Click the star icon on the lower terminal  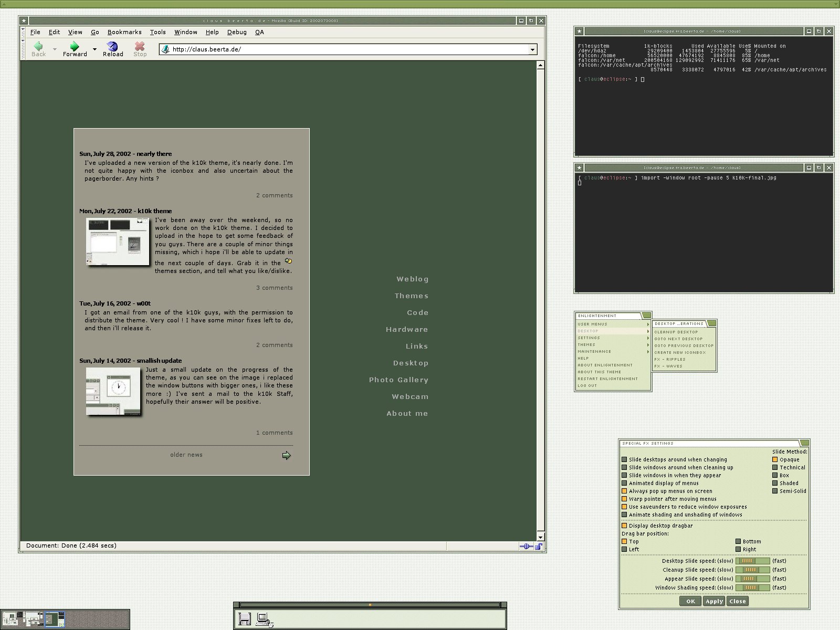click(579, 168)
